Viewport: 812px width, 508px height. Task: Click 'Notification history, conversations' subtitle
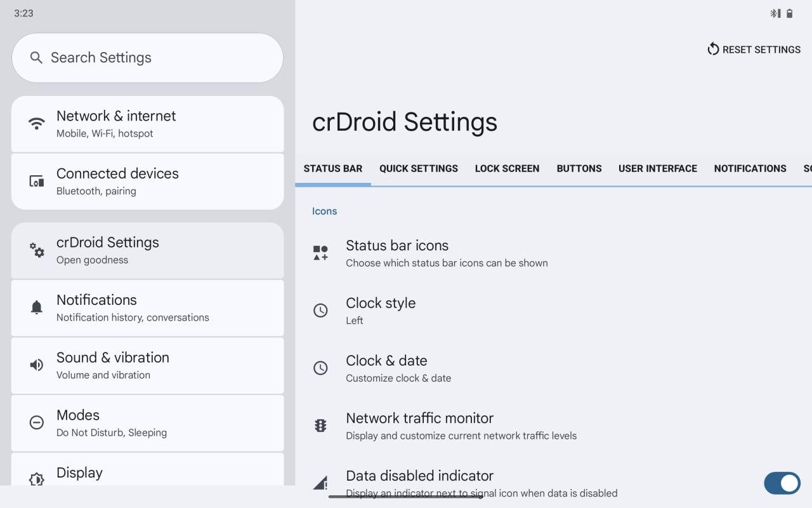point(133,317)
